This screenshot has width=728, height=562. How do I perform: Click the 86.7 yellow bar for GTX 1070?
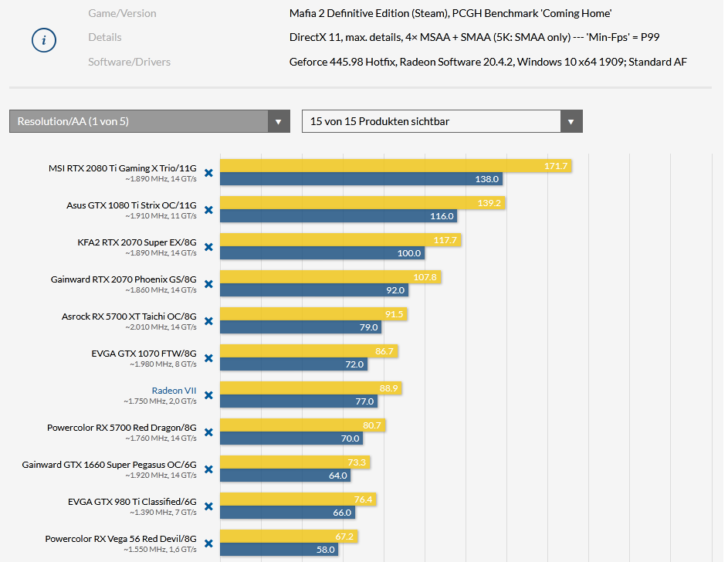[309, 351]
